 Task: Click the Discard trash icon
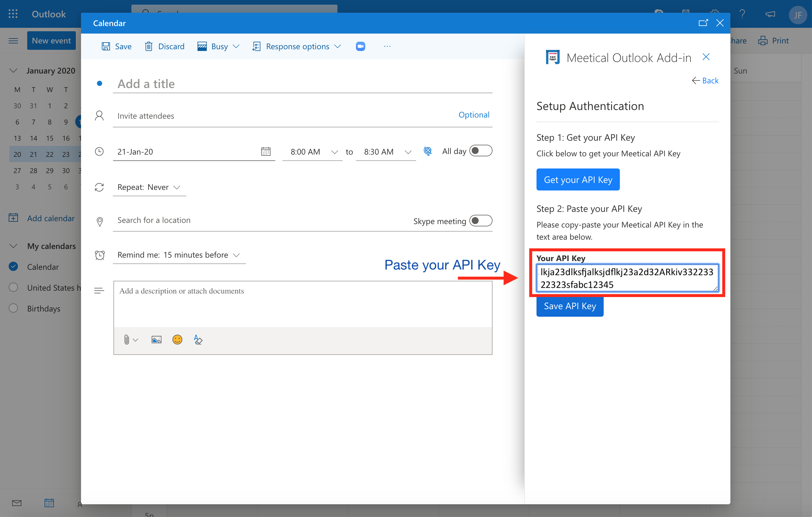tap(149, 46)
